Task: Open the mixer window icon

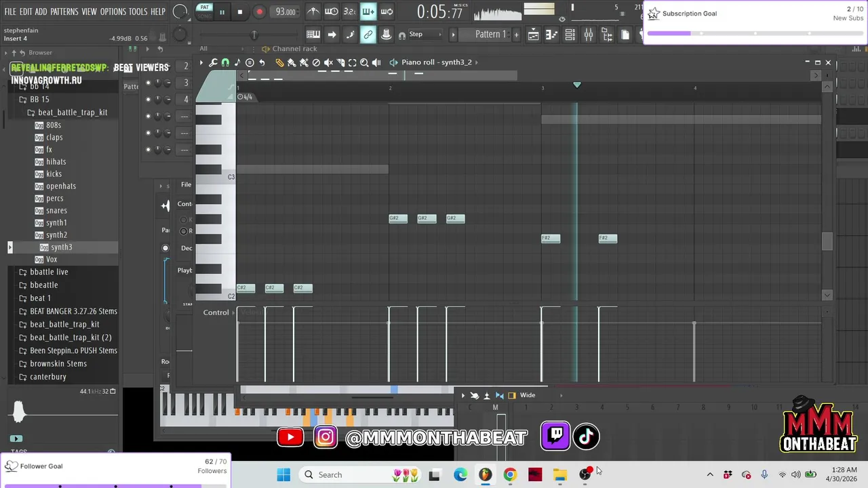Action: click(589, 35)
